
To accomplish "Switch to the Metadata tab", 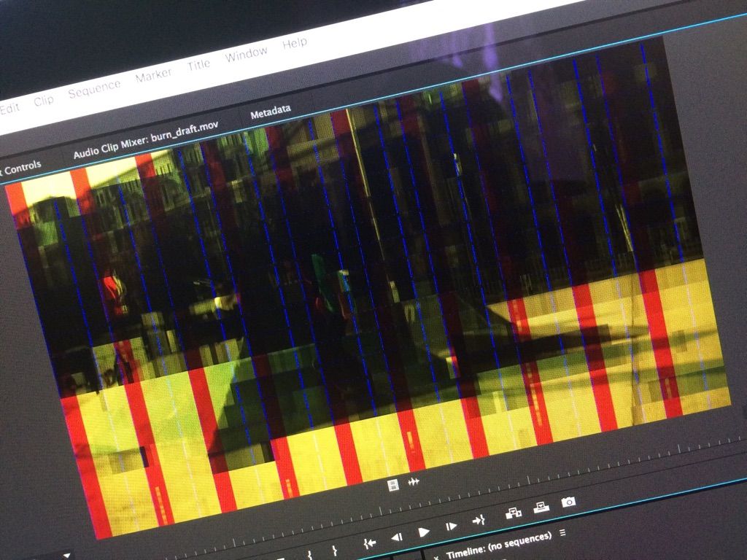I will coord(271,112).
